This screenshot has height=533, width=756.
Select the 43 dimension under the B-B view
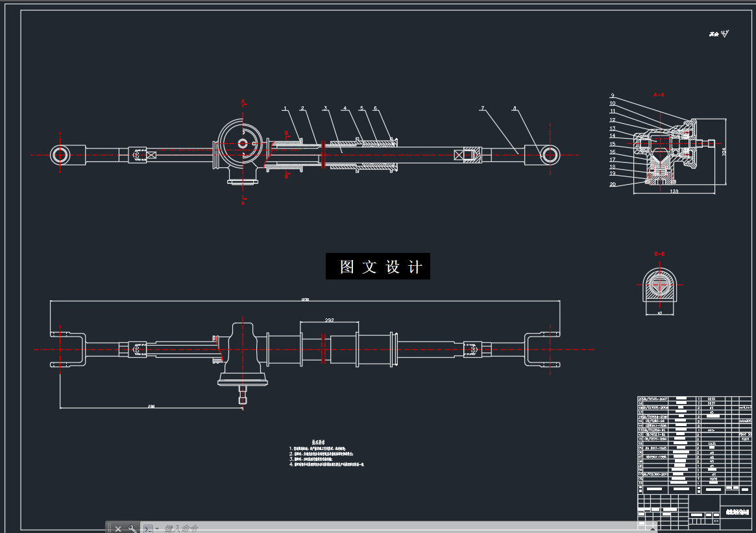click(x=659, y=312)
